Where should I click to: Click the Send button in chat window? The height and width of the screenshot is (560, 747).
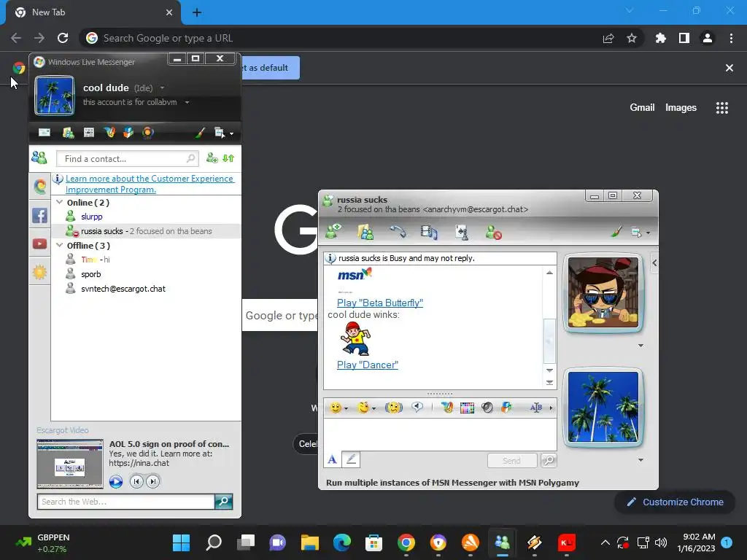pyautogui.click(x=511, y=461)
